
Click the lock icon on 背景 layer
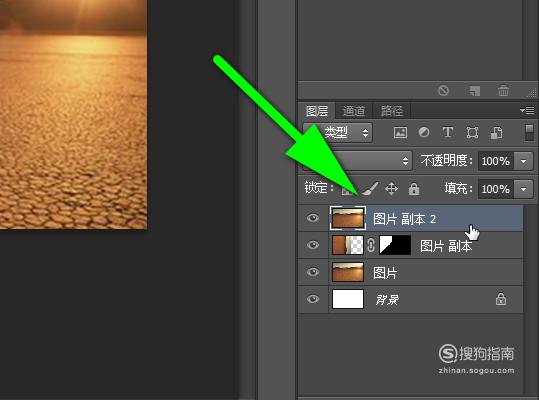click(x=501, y=299)
